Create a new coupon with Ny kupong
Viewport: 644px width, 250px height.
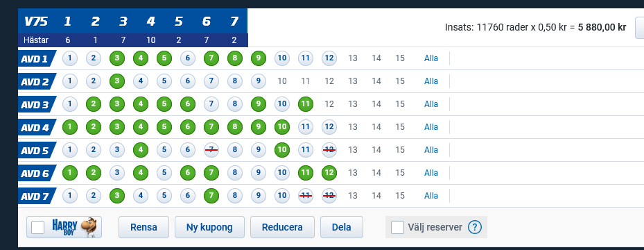209,227
